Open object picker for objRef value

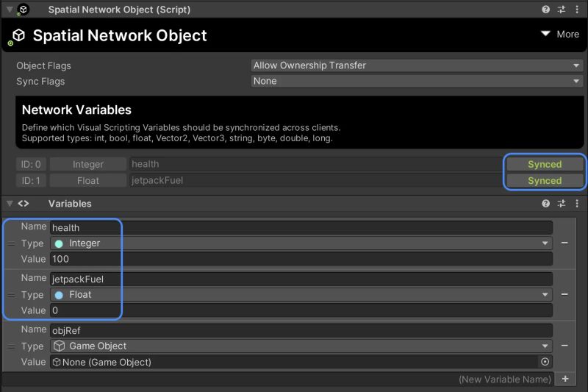pyautogui.click(x=545, y=362)
